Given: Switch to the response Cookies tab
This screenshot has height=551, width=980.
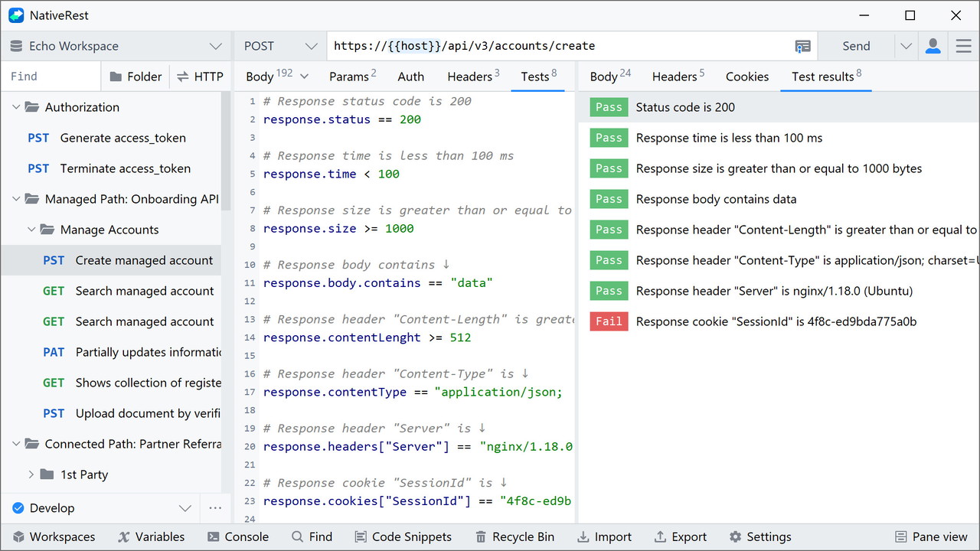Looking at the screenshot, I should (x=746, y=77).
